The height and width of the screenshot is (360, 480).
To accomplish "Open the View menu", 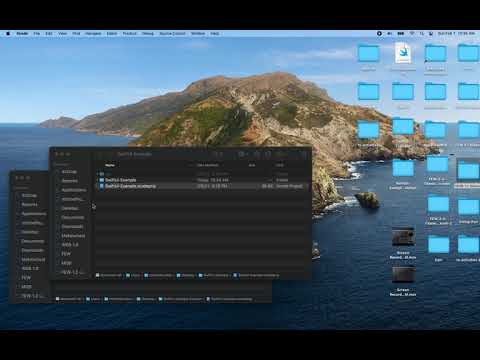I will tap(63, 34).
